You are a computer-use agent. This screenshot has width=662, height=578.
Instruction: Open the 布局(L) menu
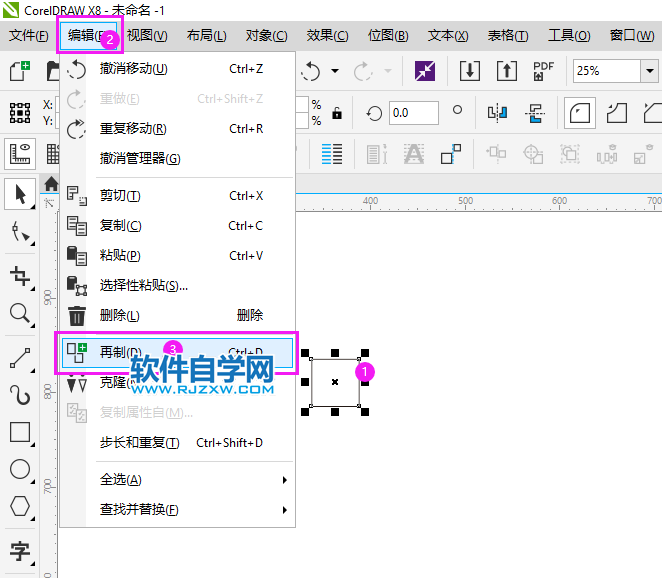click(206, 35)
